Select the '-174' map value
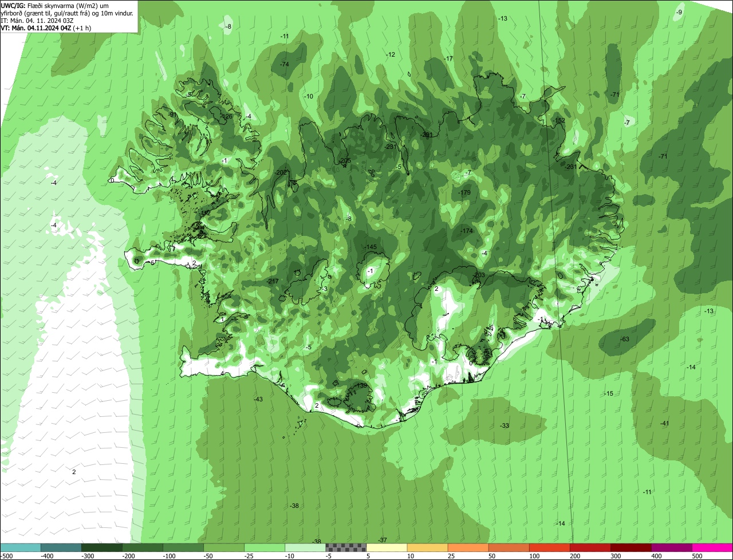 pyautogui.click(x=467, y=231)
